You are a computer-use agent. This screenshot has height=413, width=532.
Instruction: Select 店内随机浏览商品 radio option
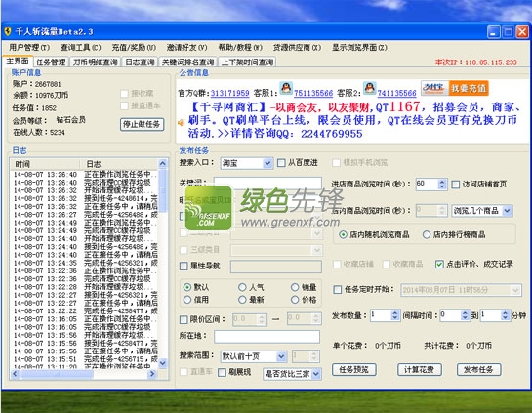343,234
